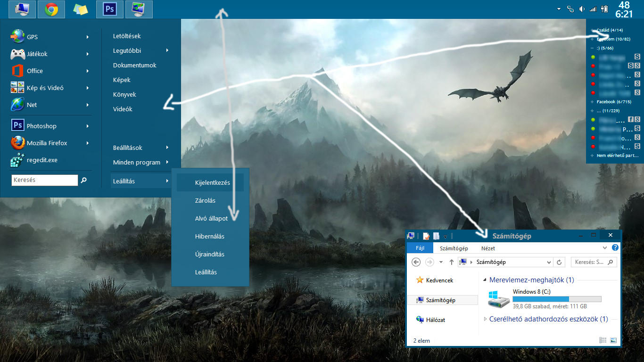
Task: Open Képek from the start menu
Action: 122,80
